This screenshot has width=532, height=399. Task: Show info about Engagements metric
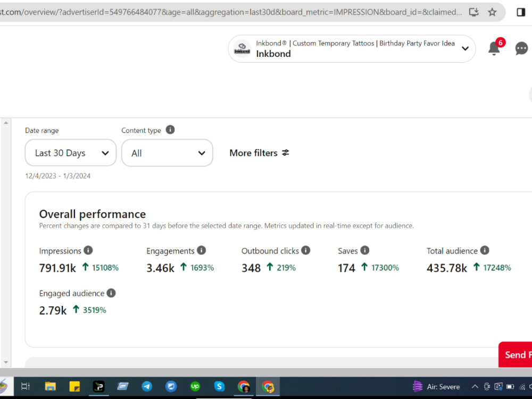[201, 251]
